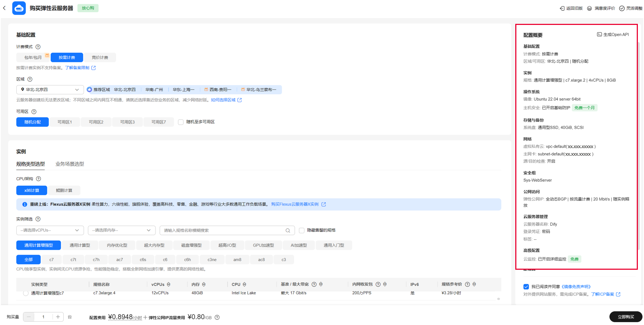Click external link icon after 如何选择区域

239,100
